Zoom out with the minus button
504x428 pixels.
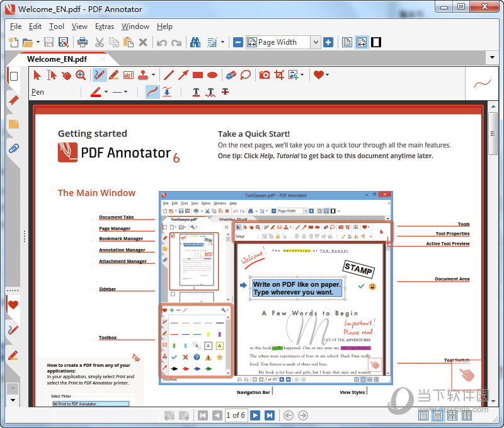pos(238,42)
